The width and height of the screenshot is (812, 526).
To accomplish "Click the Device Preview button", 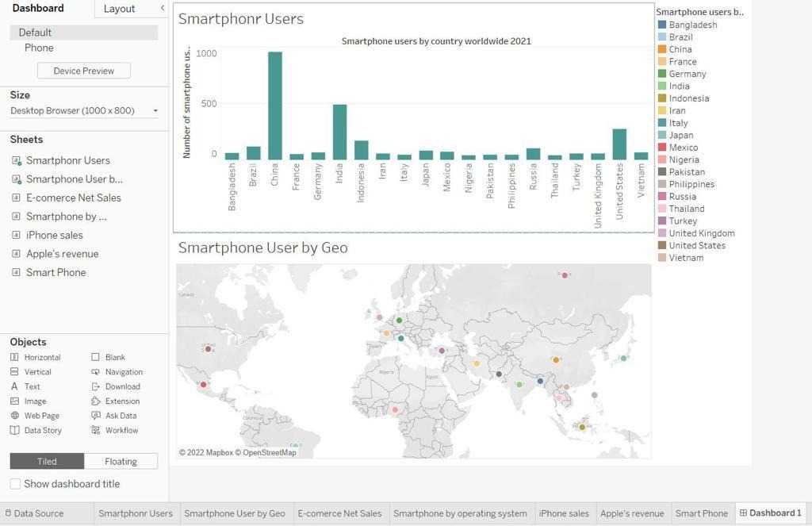I will (84, 71).
